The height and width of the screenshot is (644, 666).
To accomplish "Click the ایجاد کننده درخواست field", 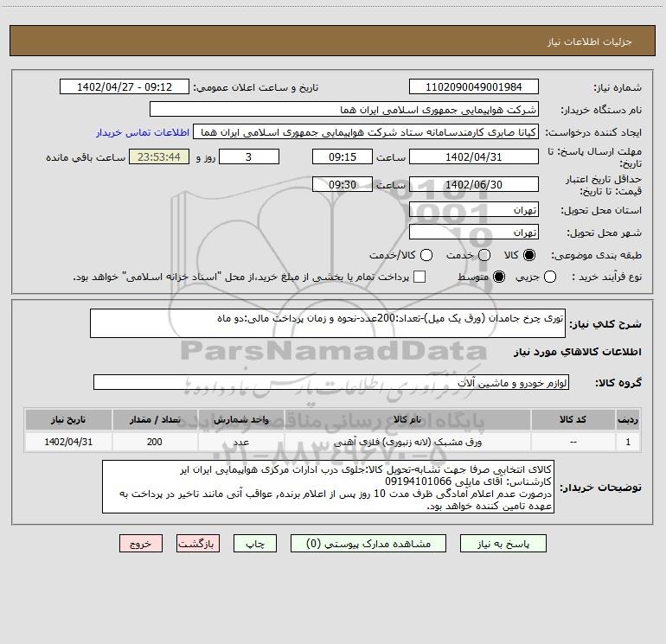I will (366, 131).
